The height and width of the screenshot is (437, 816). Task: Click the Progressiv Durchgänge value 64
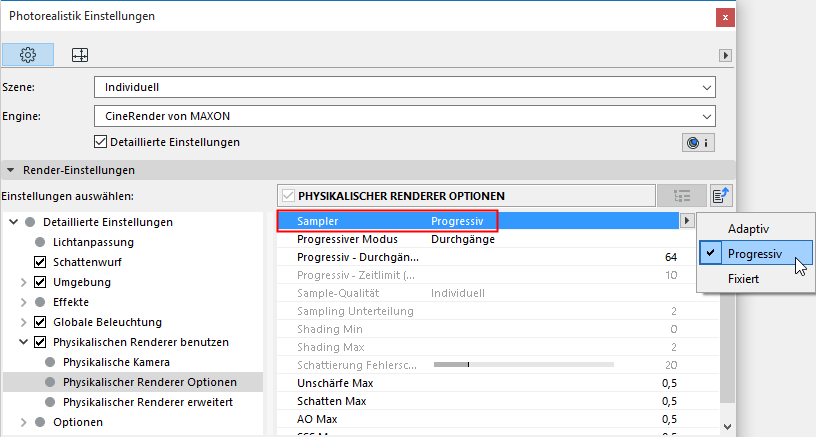[x=671, y=257]
